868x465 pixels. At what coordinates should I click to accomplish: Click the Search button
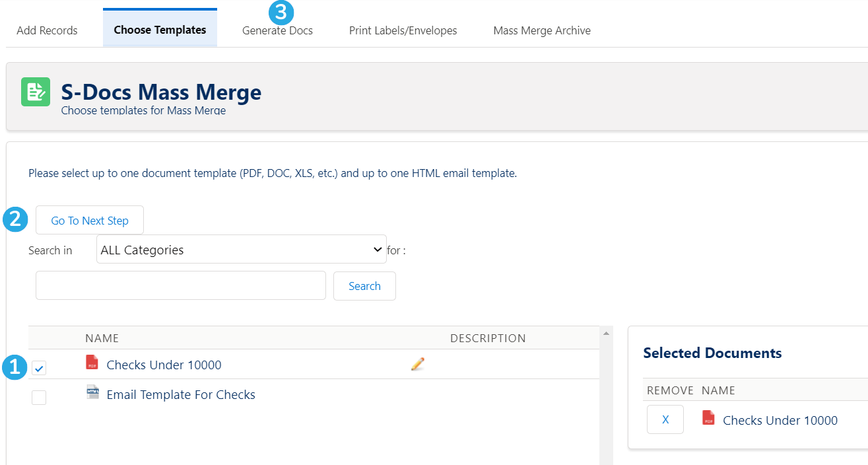[364, 286]
